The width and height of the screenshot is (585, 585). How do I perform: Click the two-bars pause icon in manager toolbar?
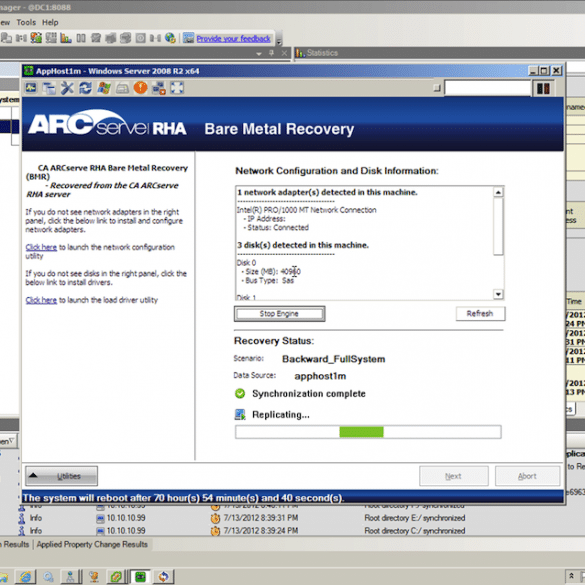81,38
